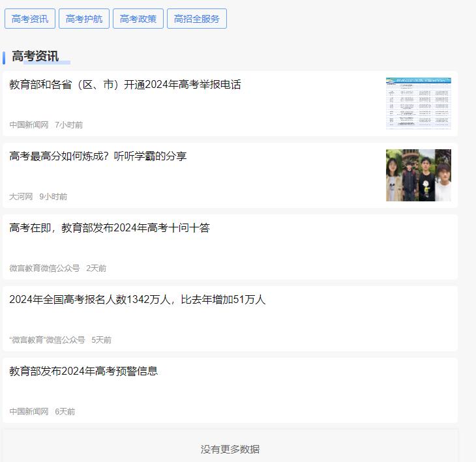Open article 2024年高考预警信息

tap(83, 371)
